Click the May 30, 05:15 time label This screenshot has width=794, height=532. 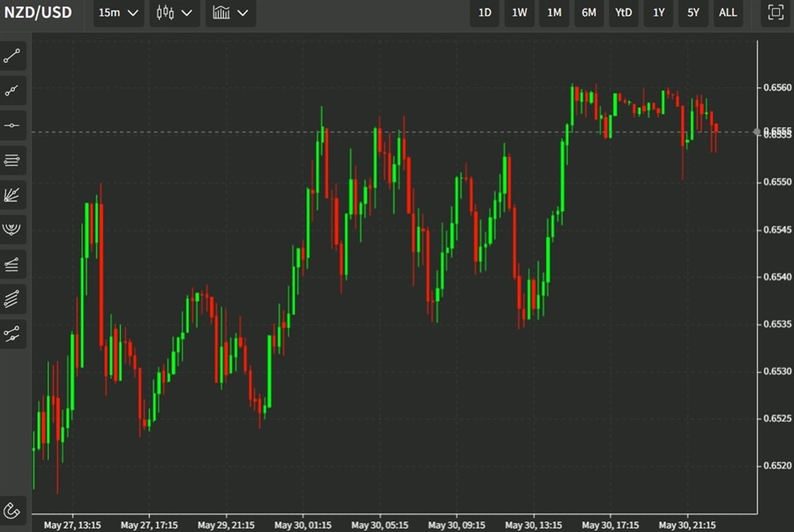pos(379,525)
